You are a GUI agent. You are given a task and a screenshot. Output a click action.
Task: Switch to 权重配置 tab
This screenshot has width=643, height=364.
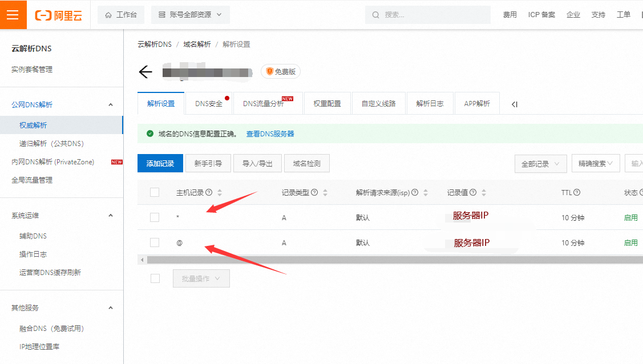pos(327,104)
